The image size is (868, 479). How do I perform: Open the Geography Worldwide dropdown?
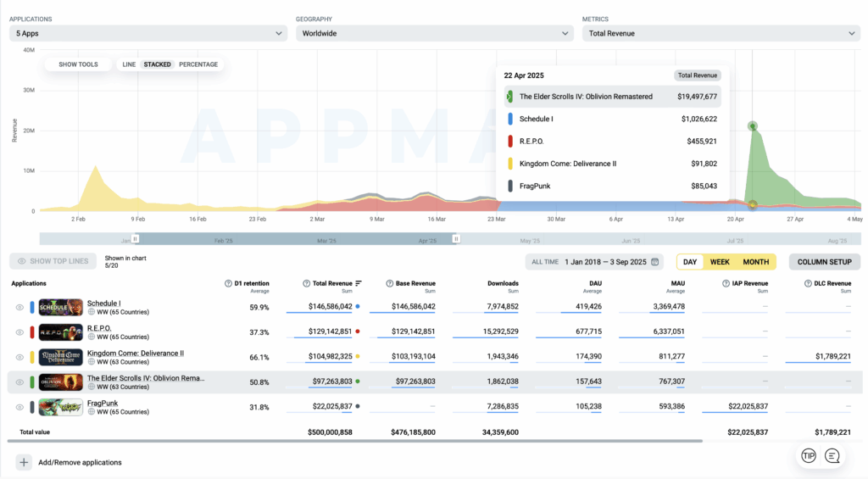[434, 33]
